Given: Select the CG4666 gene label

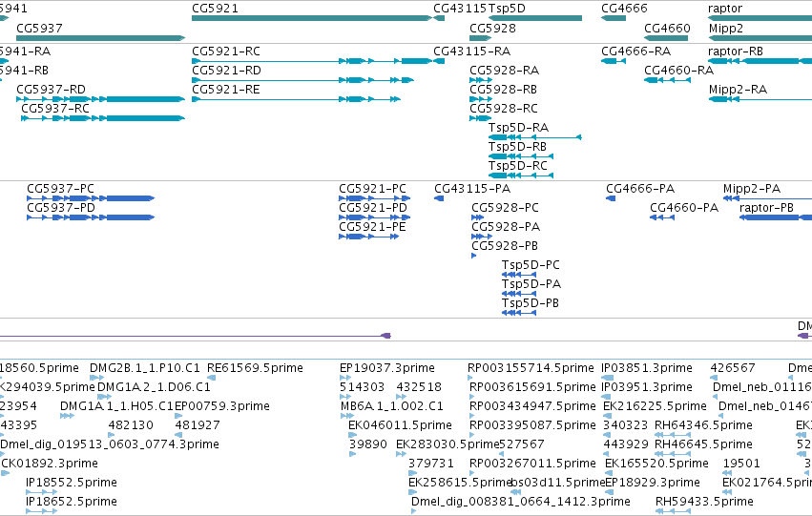Looking at the screenshot, I should 624,9.
